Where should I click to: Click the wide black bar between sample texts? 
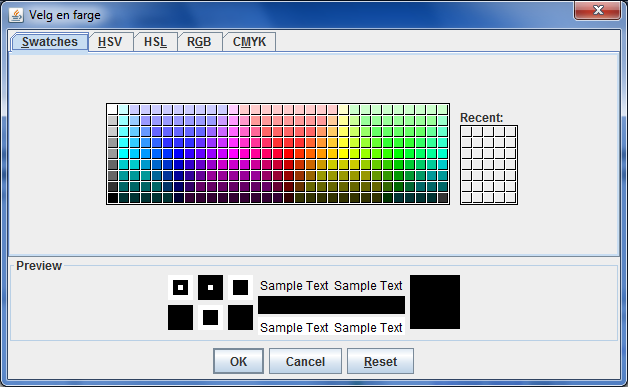[331, 305]
